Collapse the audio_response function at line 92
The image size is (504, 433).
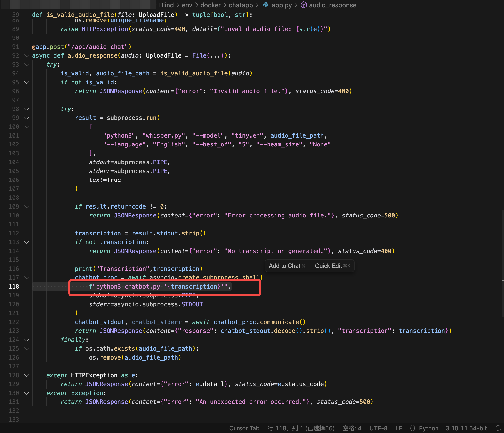tap(27, 56)
